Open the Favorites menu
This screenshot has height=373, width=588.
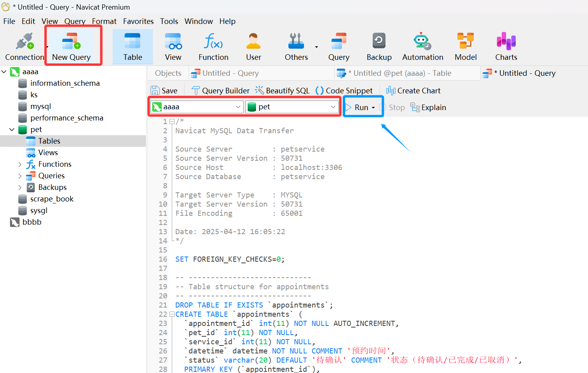[138, 21]
